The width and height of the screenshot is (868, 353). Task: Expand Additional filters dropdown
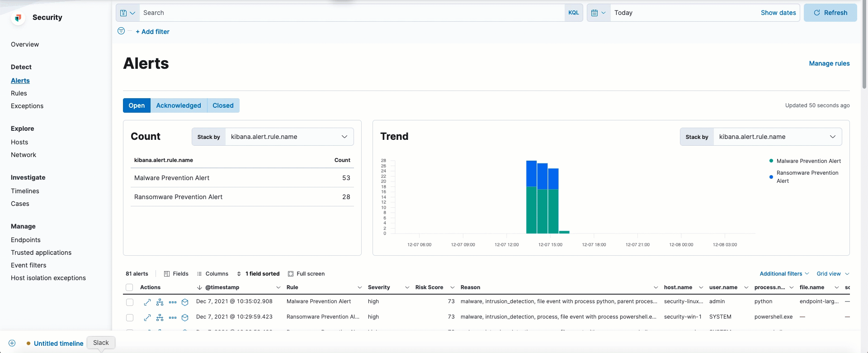[784, 274]
